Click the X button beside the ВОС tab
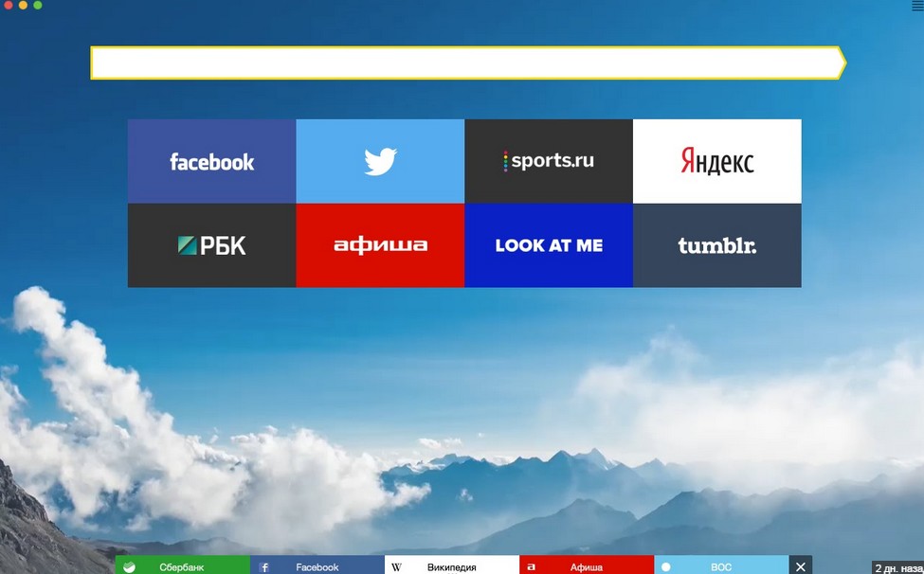The width and height of the screenshot is (924, 574). coord(800,565)
